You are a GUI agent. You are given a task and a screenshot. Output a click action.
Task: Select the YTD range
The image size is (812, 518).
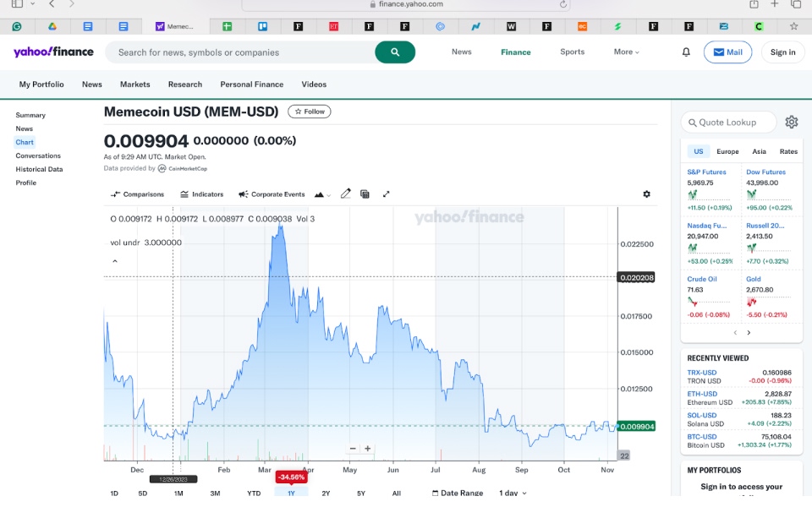254,493
